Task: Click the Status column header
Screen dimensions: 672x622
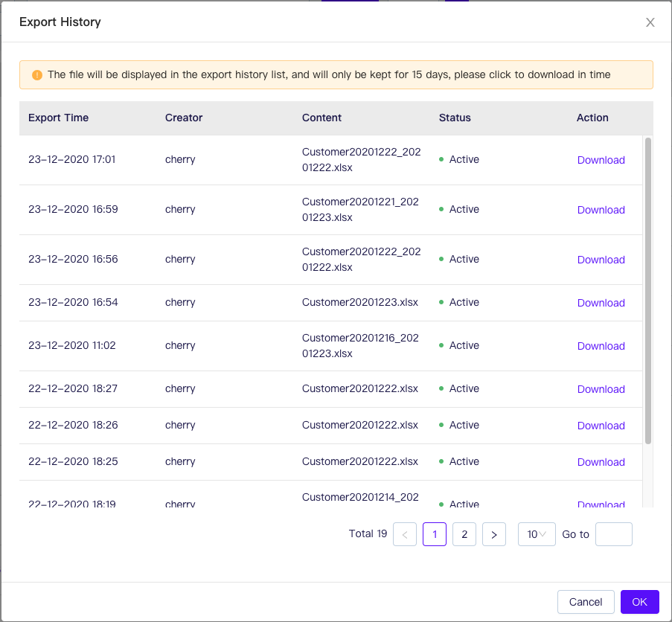Action: click(x=455, y=118)
